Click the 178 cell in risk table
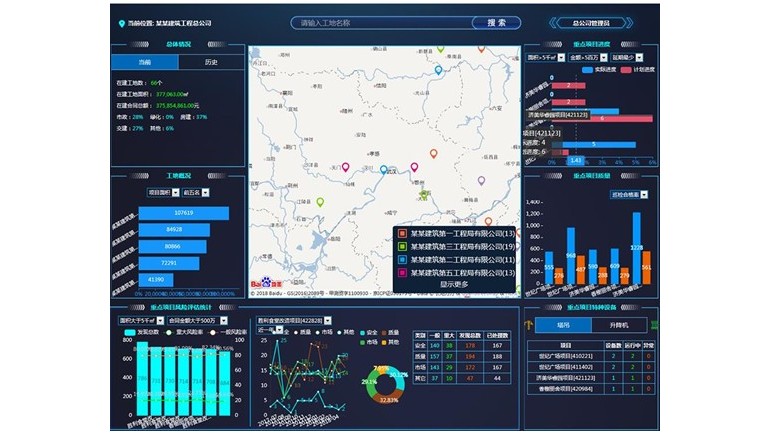The image size is (770, 433). point(470,346)
